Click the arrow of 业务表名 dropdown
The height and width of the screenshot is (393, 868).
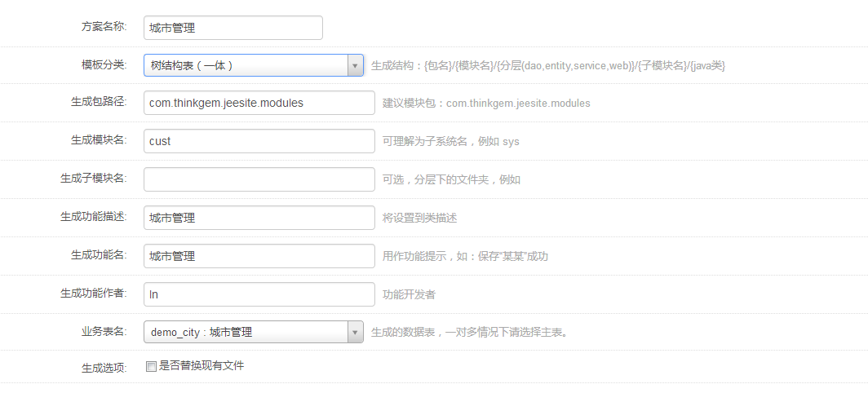click(x=356, y=332)
